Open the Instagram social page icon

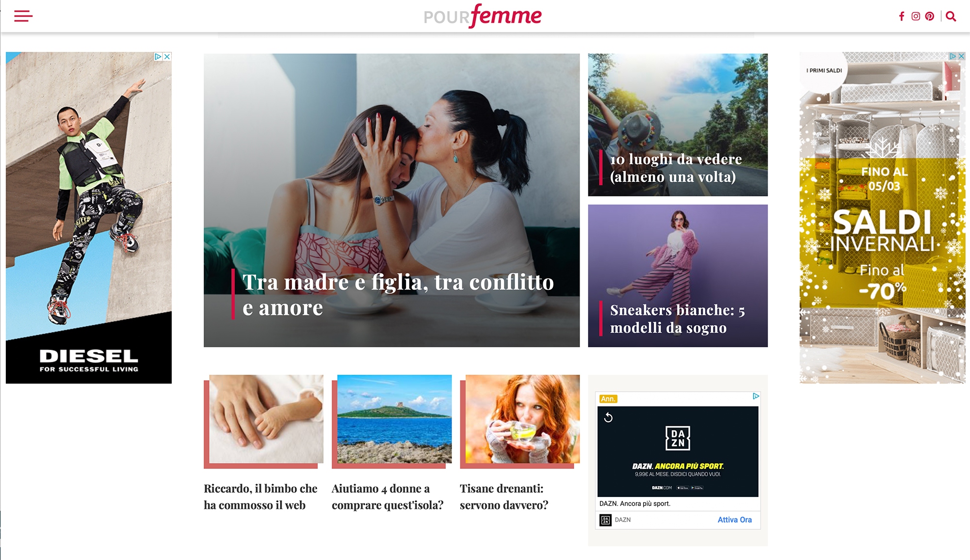coord(916,16)
